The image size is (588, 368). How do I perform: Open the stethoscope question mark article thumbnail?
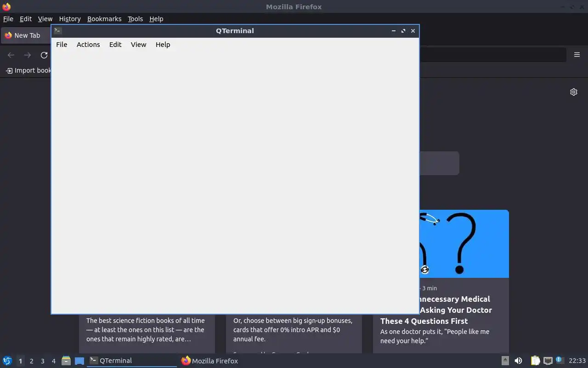464,244
